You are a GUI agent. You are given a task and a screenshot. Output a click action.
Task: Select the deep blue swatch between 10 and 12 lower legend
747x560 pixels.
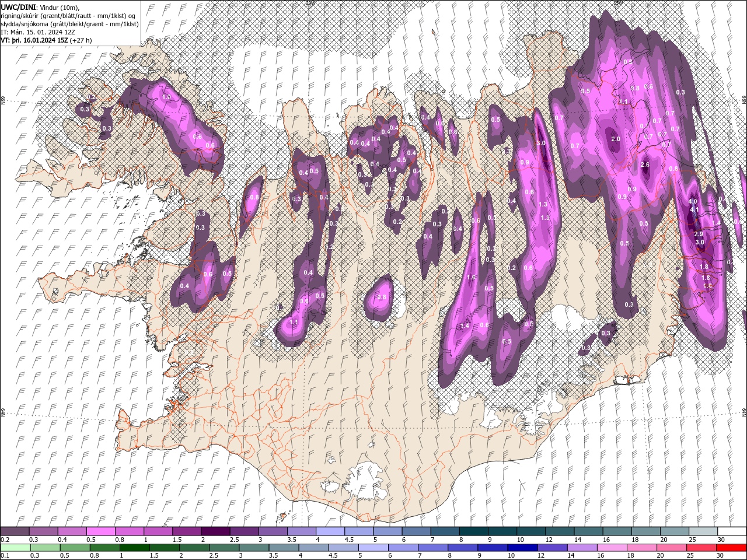coord(522,548)
